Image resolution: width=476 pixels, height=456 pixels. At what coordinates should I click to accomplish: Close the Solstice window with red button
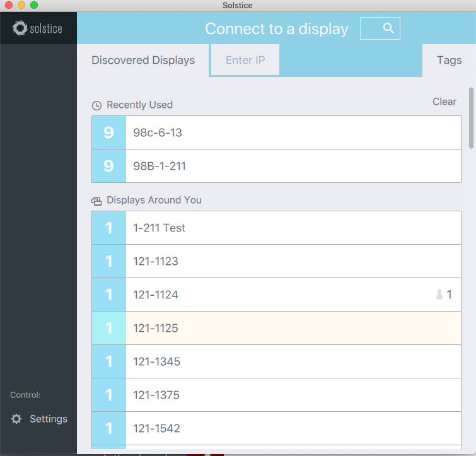coord(9,5)
